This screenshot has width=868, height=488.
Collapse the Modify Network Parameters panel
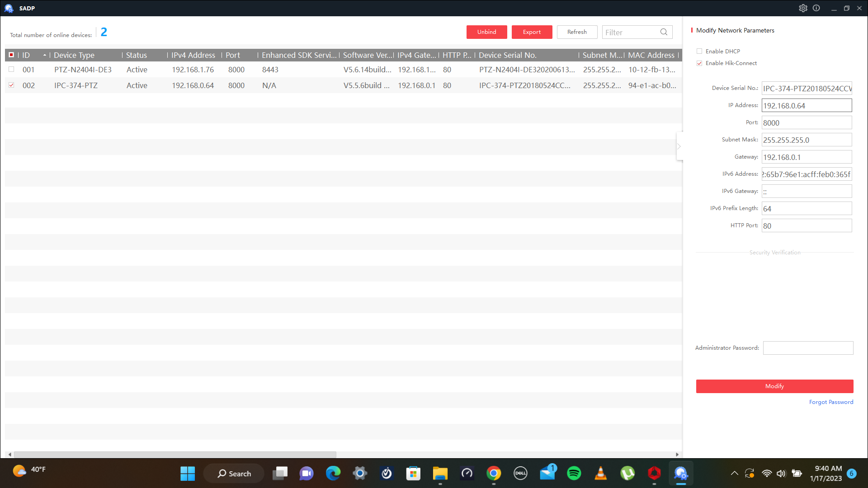click(679, 146)
